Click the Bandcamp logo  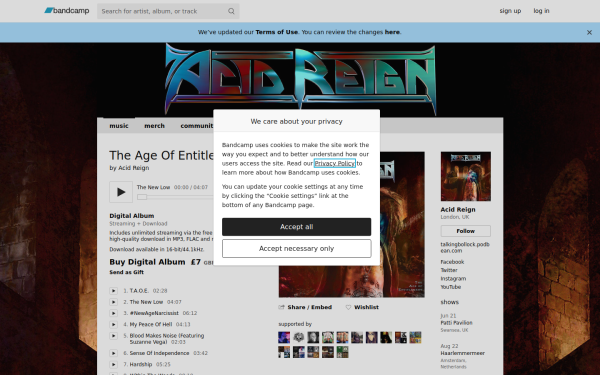[x=67, y=11]
